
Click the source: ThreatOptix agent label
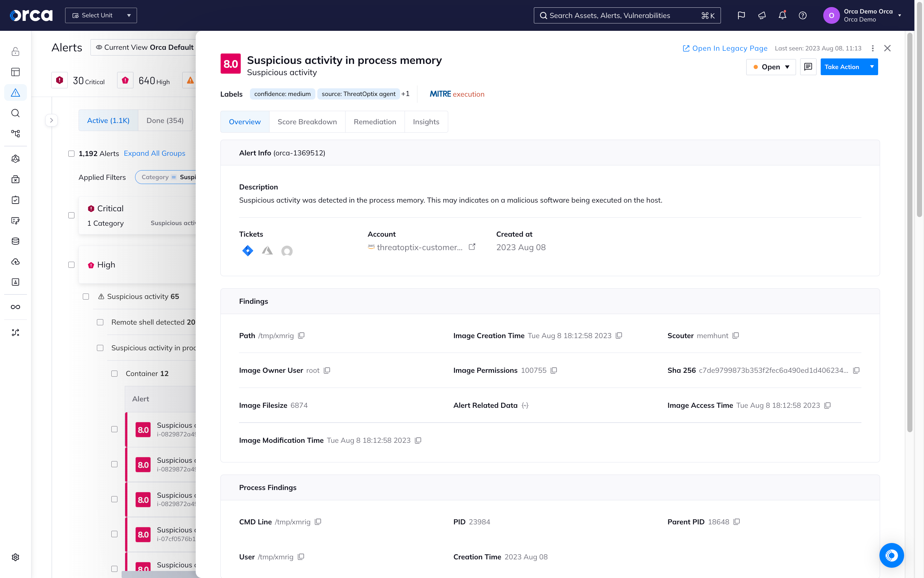(358, 94)
